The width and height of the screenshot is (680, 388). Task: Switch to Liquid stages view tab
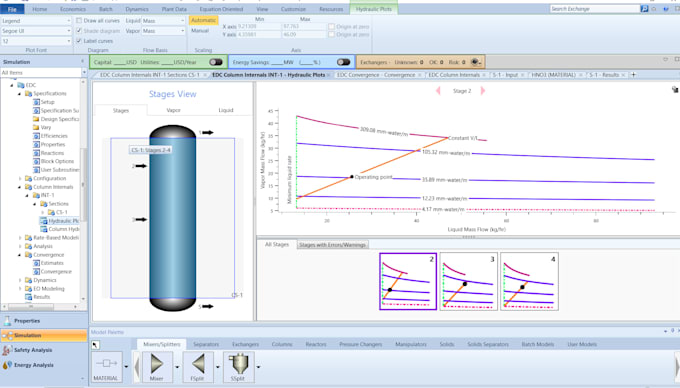[x=226, y=110]
